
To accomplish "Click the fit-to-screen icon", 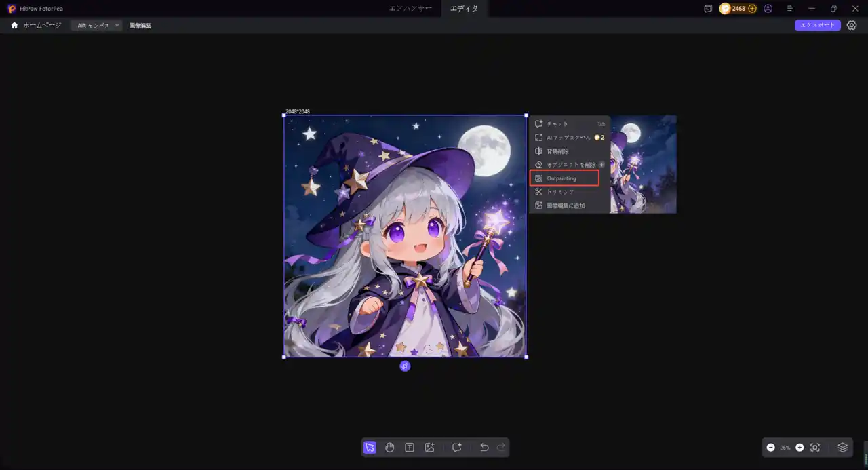I will pyautogui.click(x=815, y=448).
